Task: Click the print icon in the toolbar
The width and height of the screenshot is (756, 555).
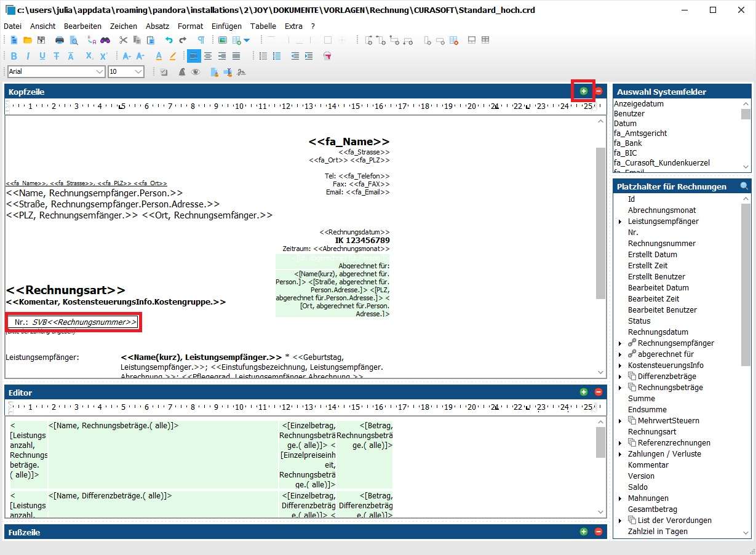Action: [60, 41]
